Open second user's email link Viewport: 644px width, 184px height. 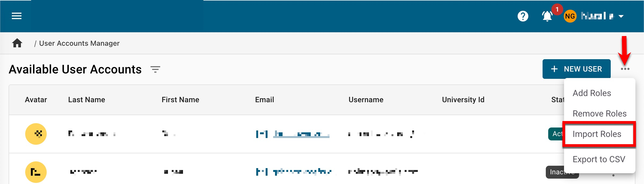coord(302,172)
